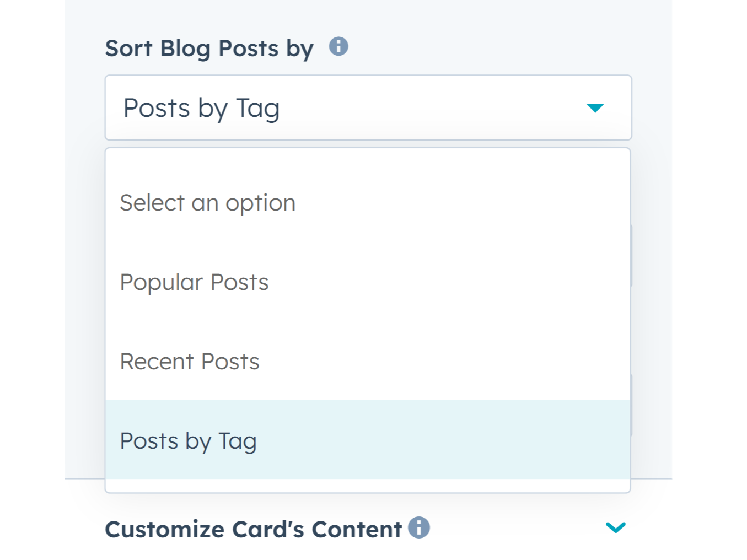This screenshot has width=747, height=560.
Task: Click the selected value text in the sort field
Action: coord(201,108)
